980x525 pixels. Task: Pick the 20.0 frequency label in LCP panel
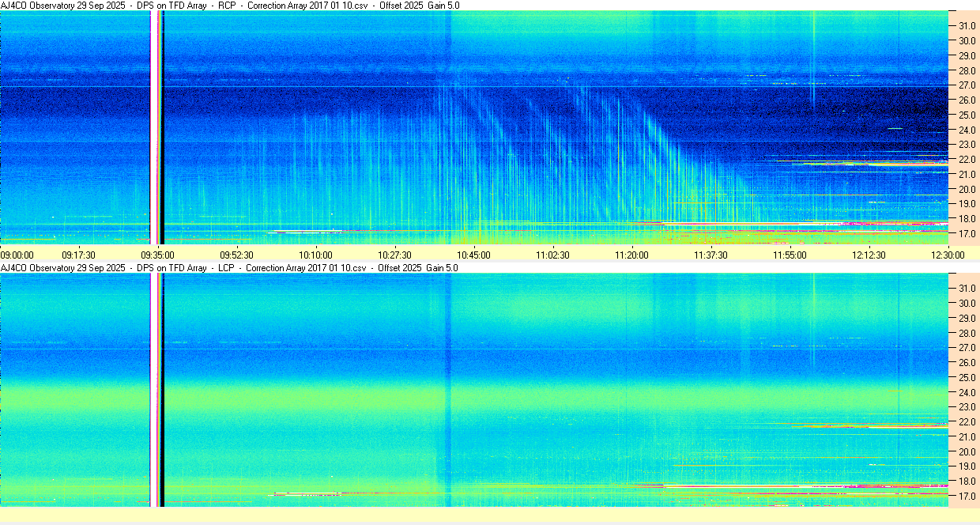(x=967, y=452)
